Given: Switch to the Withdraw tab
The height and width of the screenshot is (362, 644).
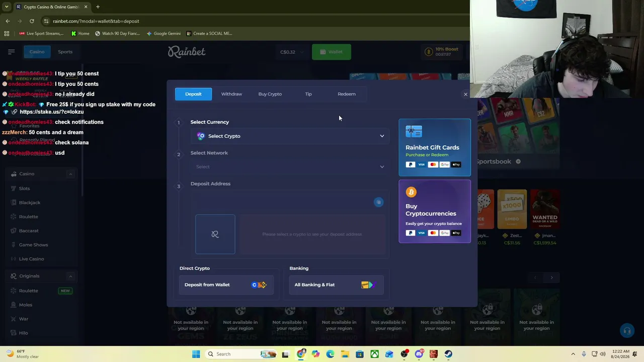Looking at the screenshot, I should pyautogui.click(x=231, y=94).
